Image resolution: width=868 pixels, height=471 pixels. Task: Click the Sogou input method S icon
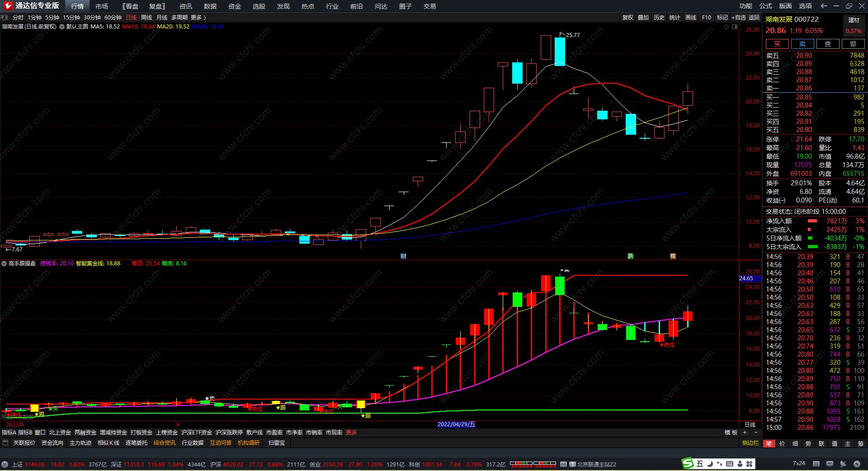pyautogui.click(x=688, y=463)
